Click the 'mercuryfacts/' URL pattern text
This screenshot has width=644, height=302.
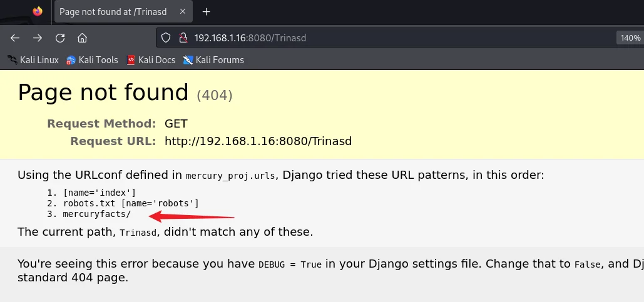click(97, 214)
